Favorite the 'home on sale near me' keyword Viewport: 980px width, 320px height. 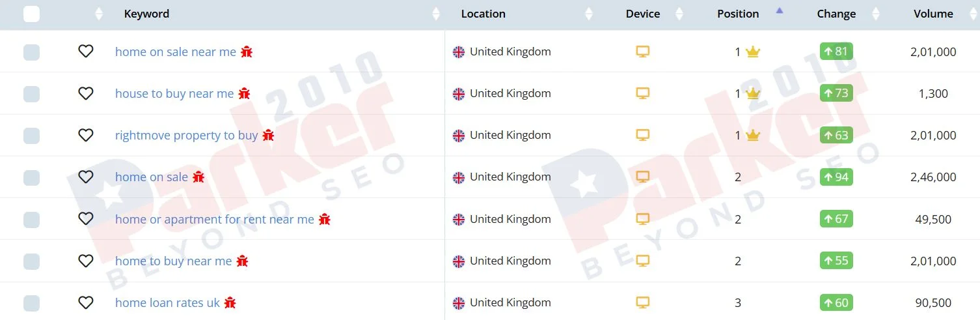(85, 51)
